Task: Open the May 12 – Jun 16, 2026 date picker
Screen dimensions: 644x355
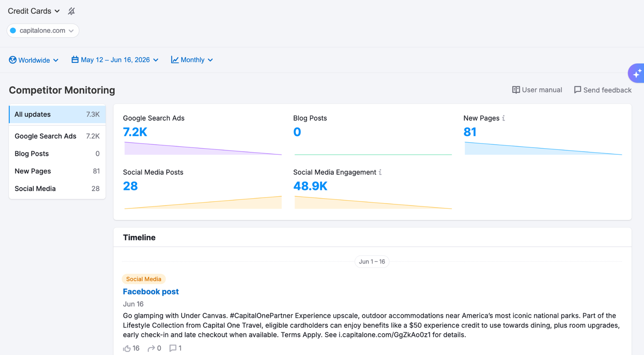Action: pos(115,60)
